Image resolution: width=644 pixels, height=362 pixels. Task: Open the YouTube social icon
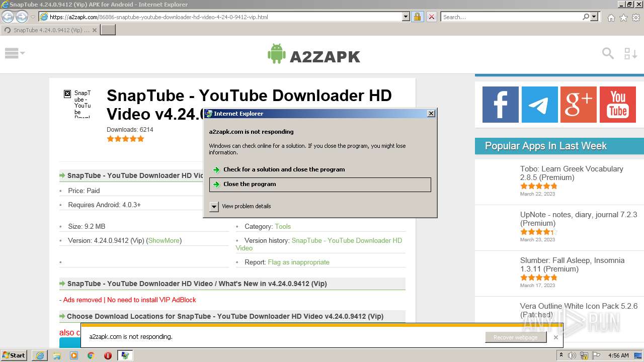click(x=618, y=105)
